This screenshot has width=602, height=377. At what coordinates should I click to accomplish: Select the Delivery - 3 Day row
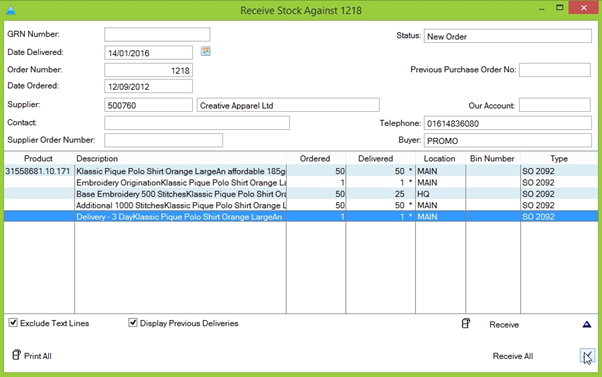(301, 217)
